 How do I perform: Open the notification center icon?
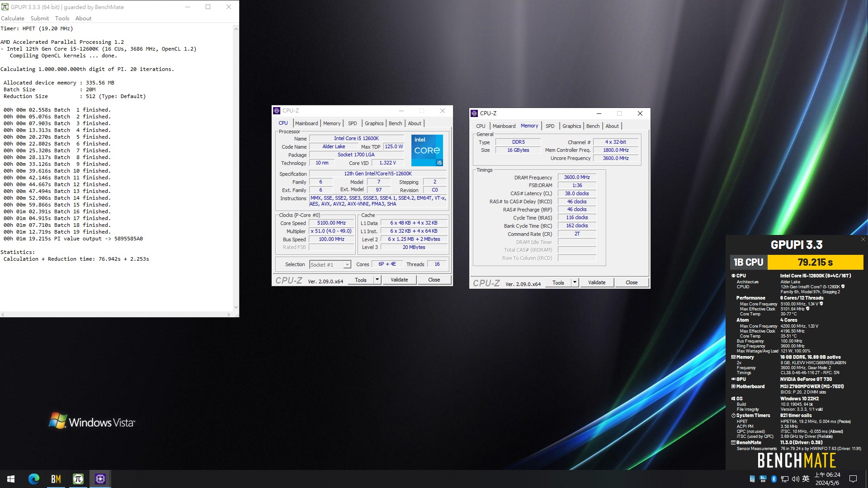[853, 479]
